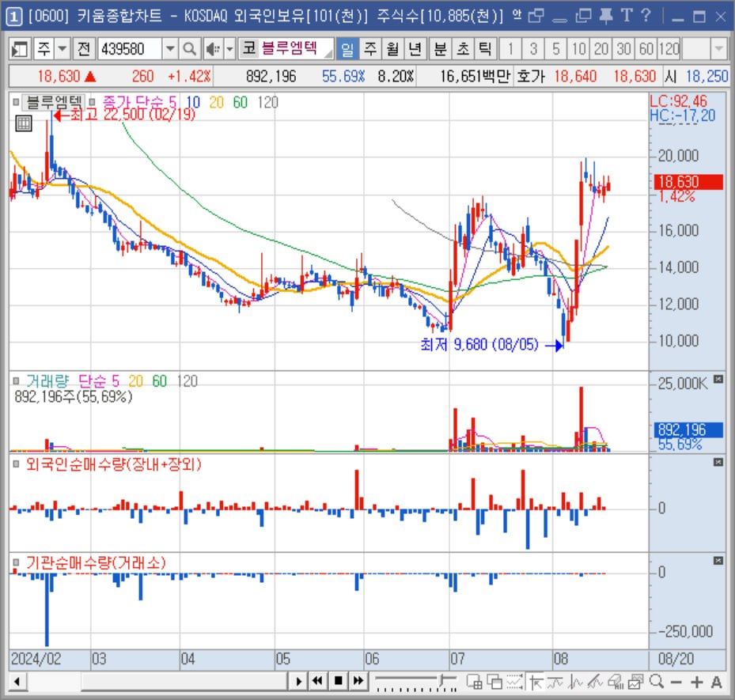735x700 pixels.
Task: Select interval button 1
Action: [x=510, y=49]
